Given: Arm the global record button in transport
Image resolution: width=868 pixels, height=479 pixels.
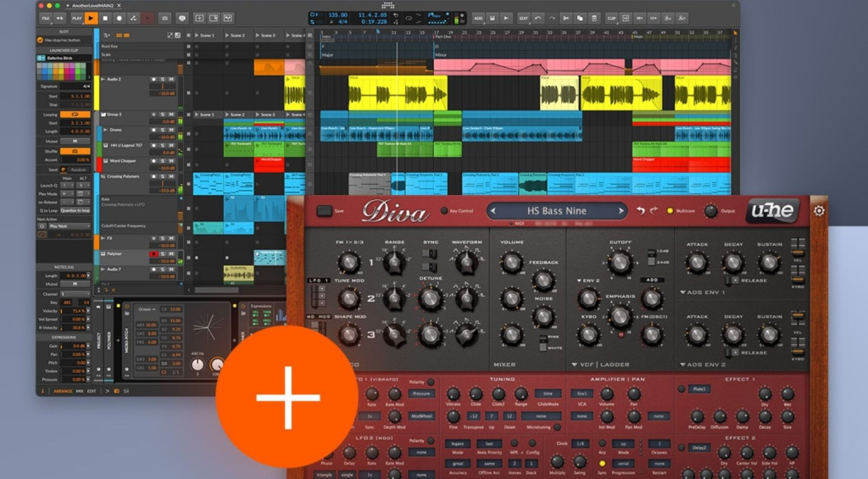Looking at the screenshot, I should pyautogui.click(x=119, y=19).
